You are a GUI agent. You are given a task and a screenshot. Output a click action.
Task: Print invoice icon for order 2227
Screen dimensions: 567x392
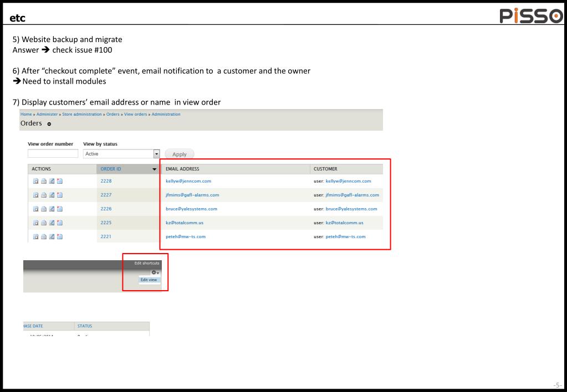point(44,195)
